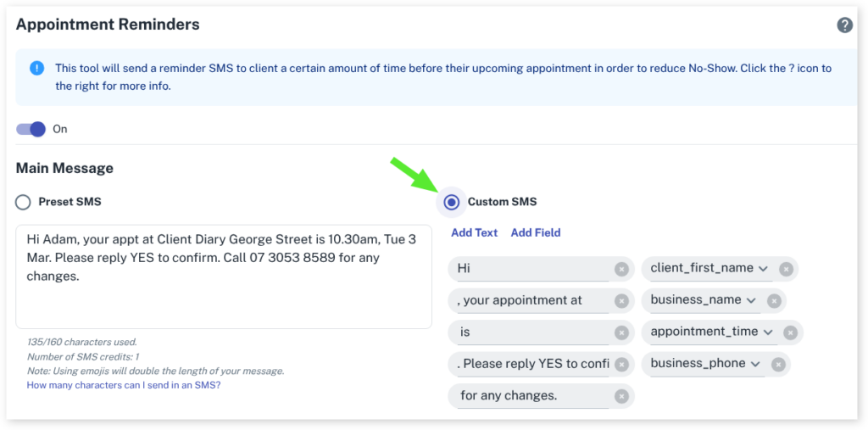
Task: Delete the 'is' text block
Action: point(621,332)
